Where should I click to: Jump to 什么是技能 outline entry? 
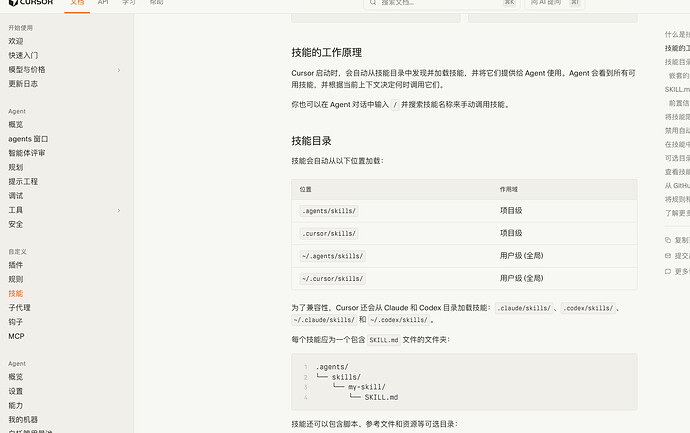(677, 34)
